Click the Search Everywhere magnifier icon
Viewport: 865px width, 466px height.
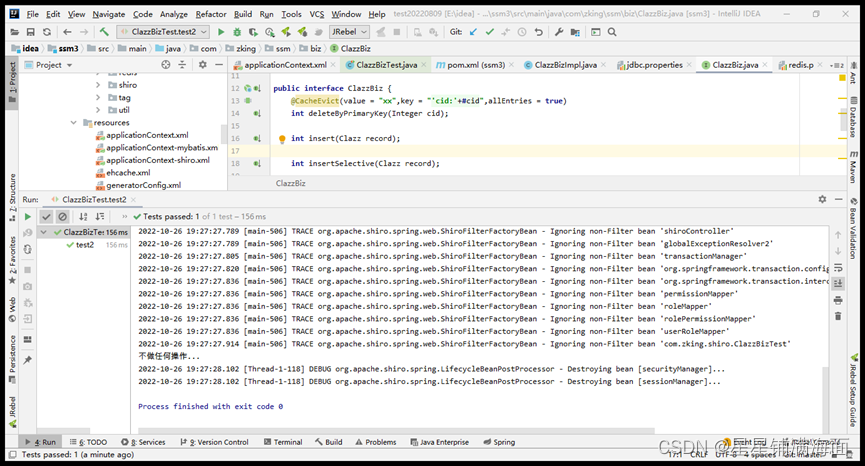[612, 32]
